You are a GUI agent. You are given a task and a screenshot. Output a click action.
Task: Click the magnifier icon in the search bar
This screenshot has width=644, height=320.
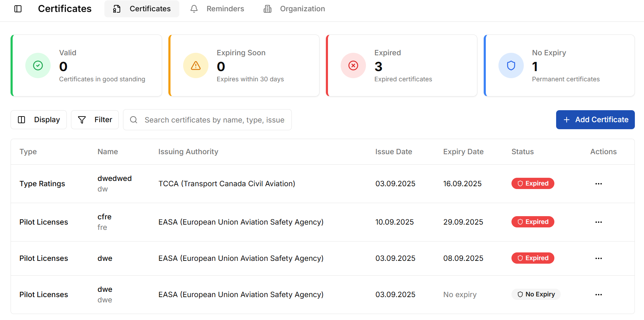point(134,120)
